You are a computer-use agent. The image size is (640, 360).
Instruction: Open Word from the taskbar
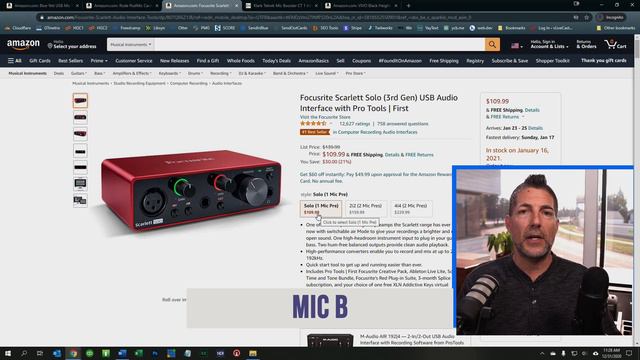coord(122,353)
